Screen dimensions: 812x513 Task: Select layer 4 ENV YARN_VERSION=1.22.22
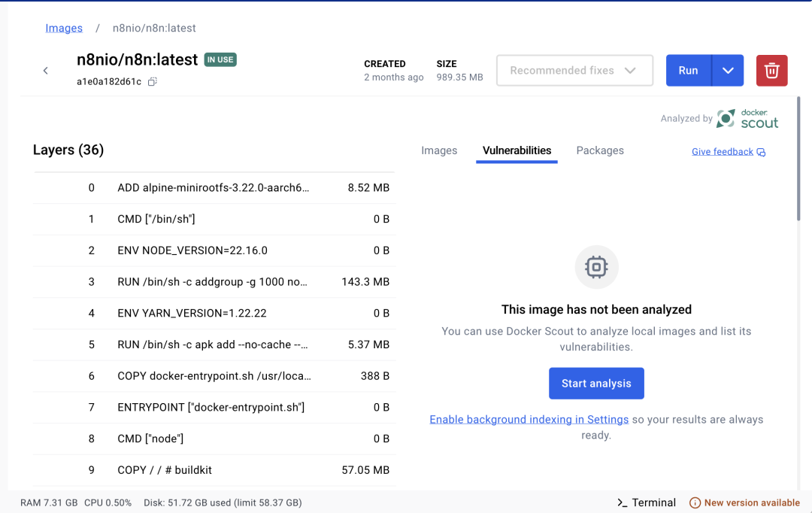(214, 313)
